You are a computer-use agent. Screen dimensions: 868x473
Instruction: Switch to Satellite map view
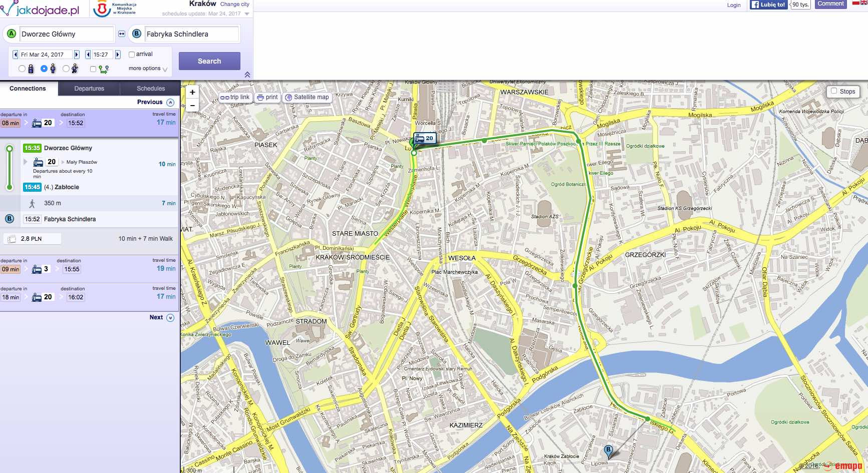tap(307, 98)
